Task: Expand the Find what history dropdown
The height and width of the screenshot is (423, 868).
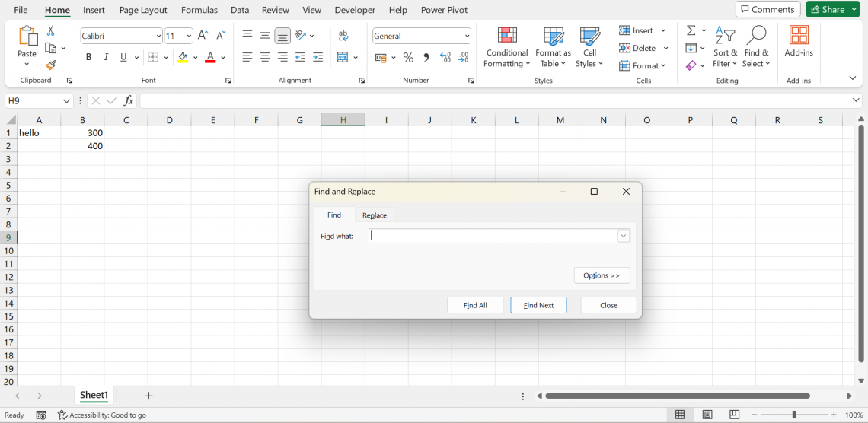Action: pyautogui.click(x=624, y=236)
